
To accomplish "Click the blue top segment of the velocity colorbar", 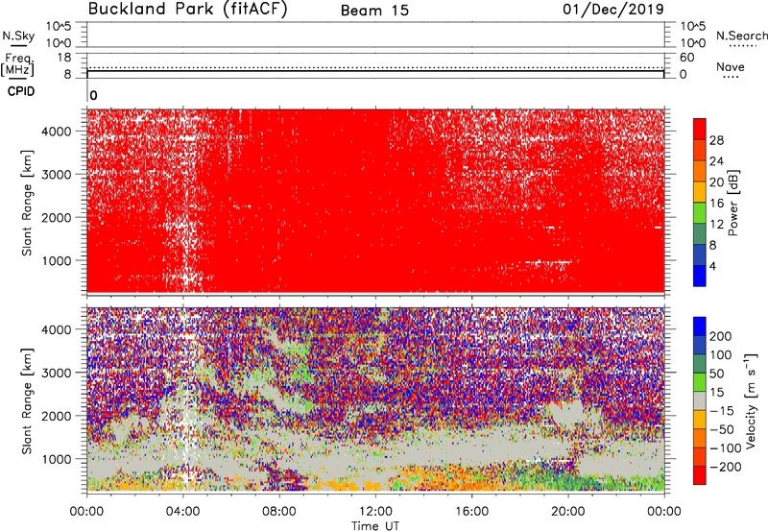I will tap(700, 326).
